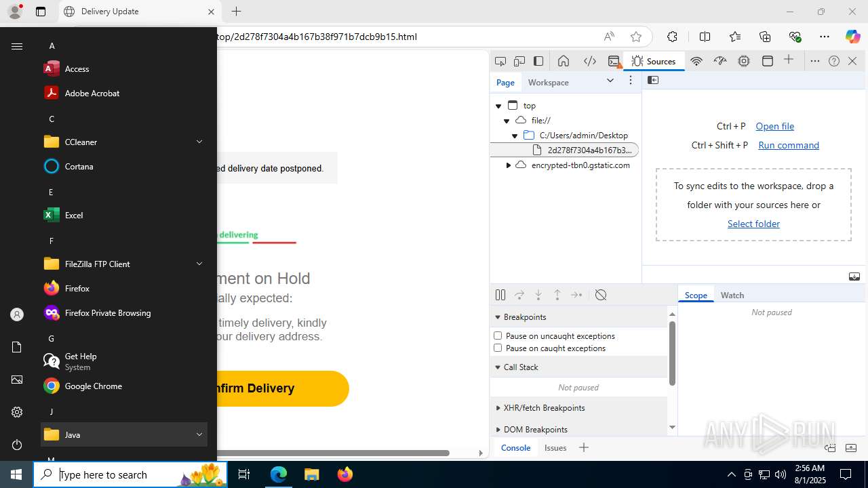
Task: Click the Windows taskbar search box
Action: tap(131, 474)
